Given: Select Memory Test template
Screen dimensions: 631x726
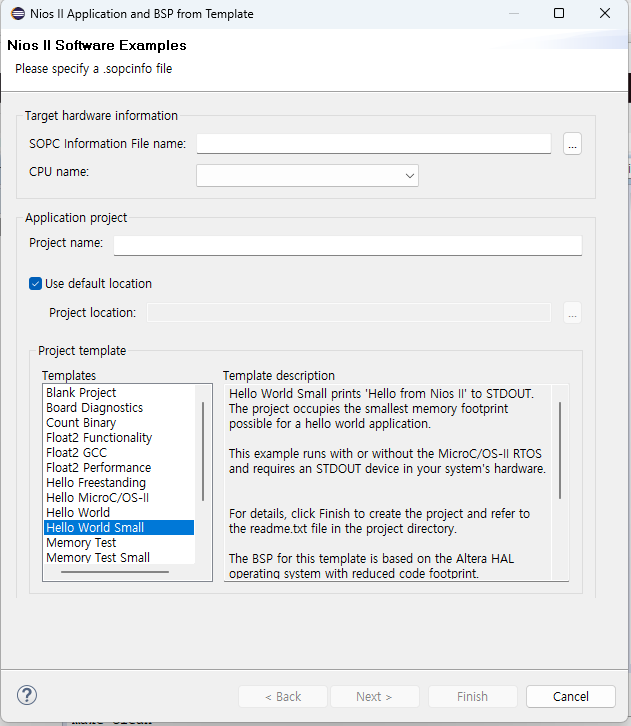Looking at the screenshot, I should (x=119, y=543).
